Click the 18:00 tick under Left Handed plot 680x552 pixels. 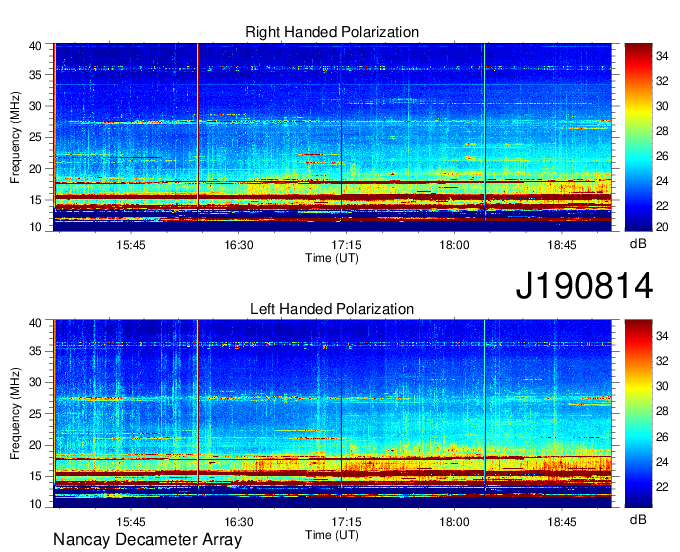(454, 522)
